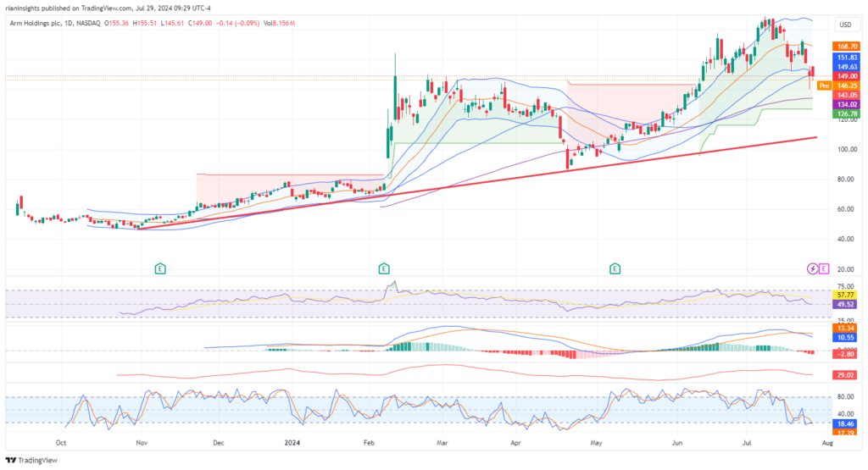Click the 60.00 price scale value
The height and width of the screenshot is (470, 868).
tap(848, 209)
